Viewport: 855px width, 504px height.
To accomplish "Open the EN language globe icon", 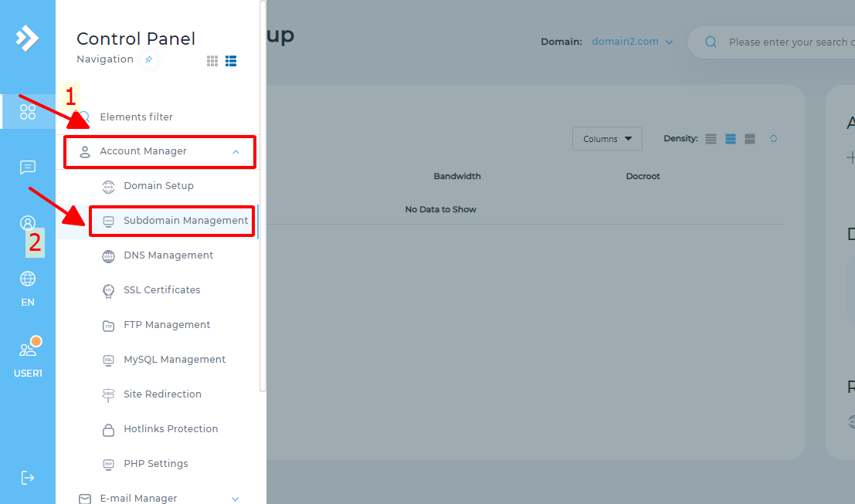I will [28, 279].
